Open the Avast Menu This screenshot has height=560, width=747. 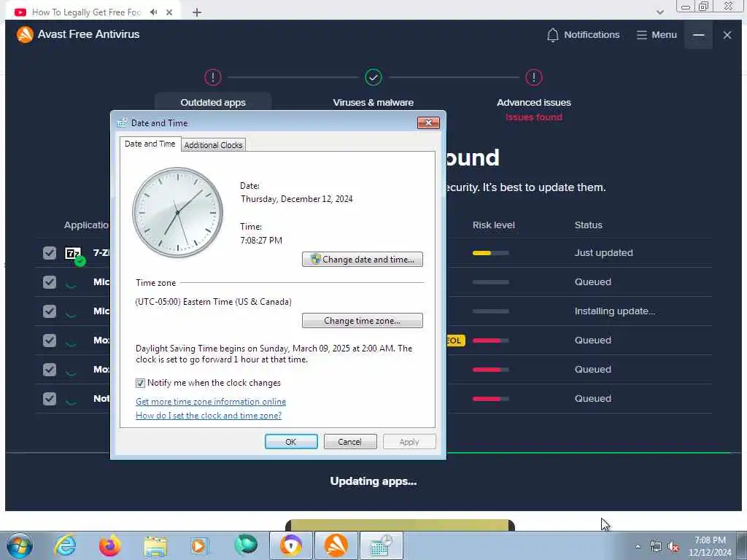pos(657,35)
